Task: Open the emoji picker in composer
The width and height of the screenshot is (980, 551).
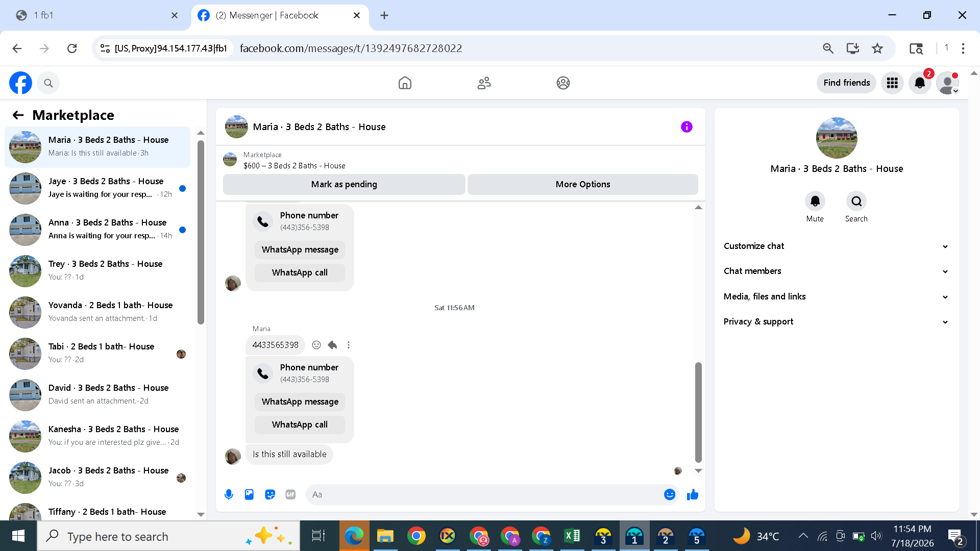Action: coord(670,494)
